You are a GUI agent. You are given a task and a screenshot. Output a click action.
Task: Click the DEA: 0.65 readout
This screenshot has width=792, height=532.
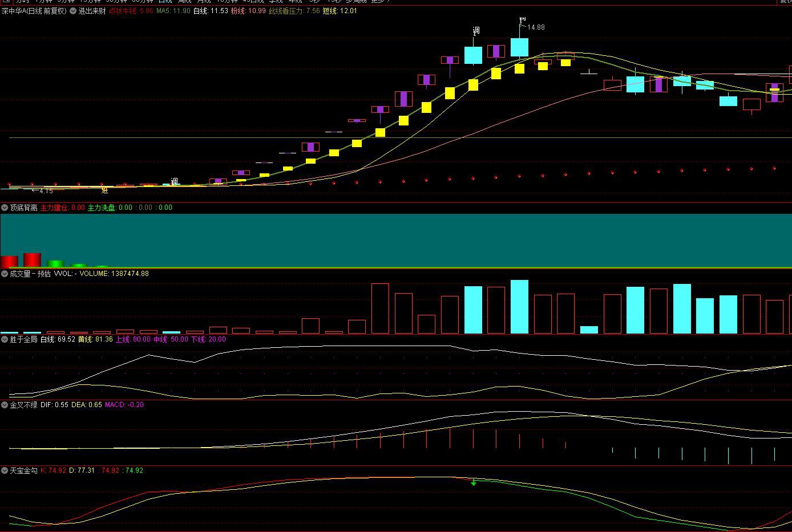click(x=87, y=405)
